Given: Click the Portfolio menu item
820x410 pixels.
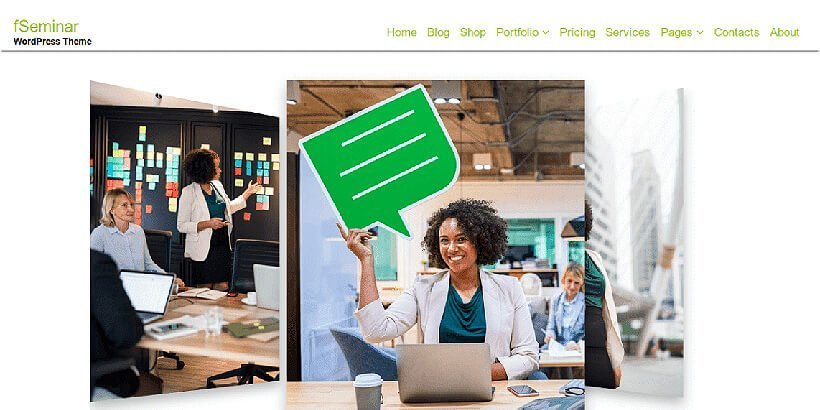Looking at the screenshot, I should click(517, 32).
